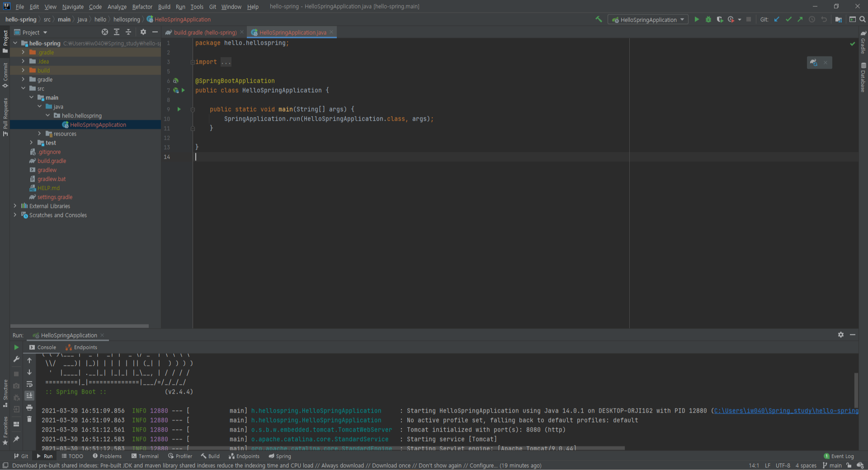Screen dimensions: 868x470
Task: Click the console horizontal scrollbar
Action: pos(333,448)
